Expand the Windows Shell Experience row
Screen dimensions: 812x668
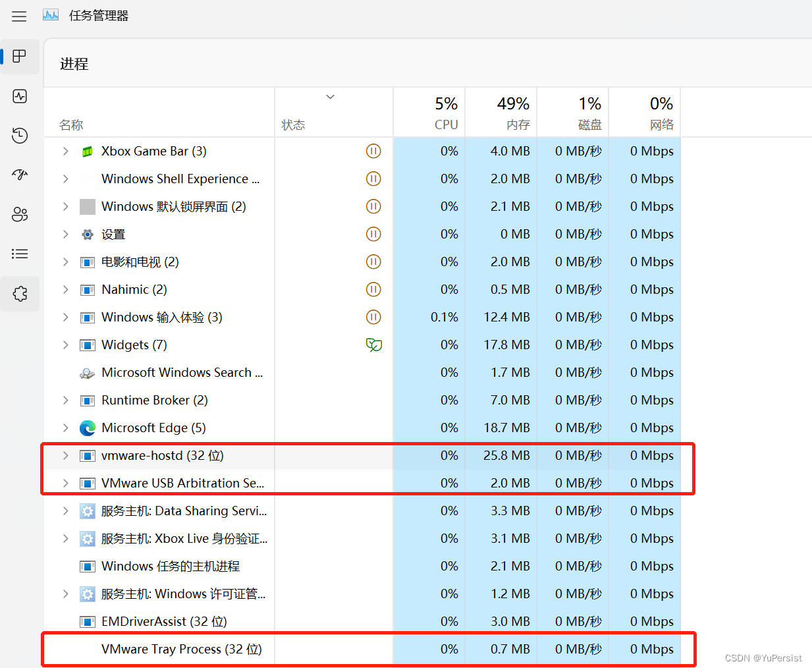65,179
